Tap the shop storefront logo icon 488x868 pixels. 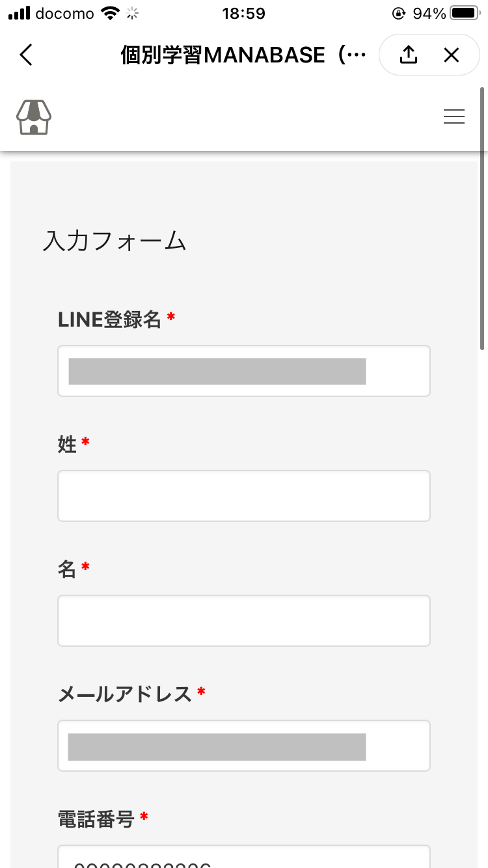coord(34,117)
